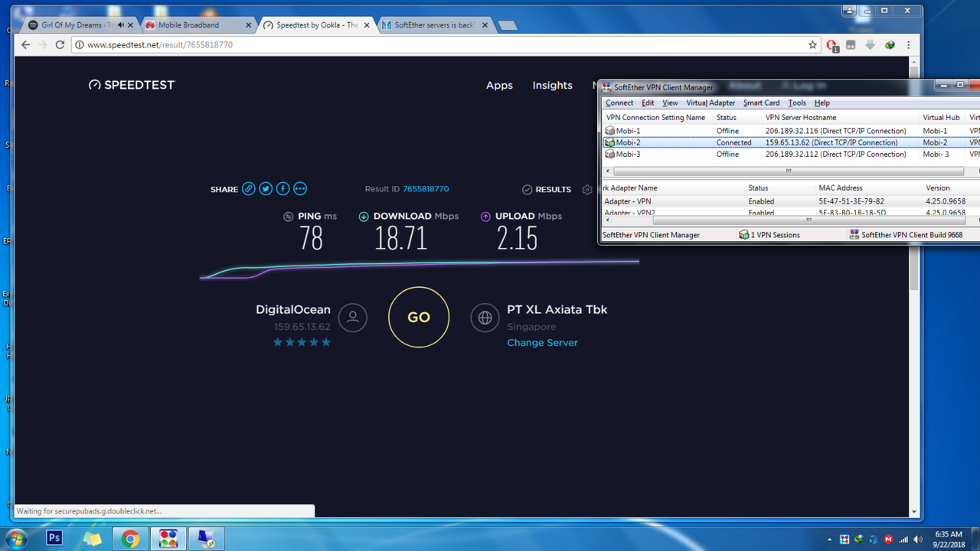This screenshot has height=551, width=980.
Task: Open the Chrome three-dot menu
Action: (x=909, y=45)
